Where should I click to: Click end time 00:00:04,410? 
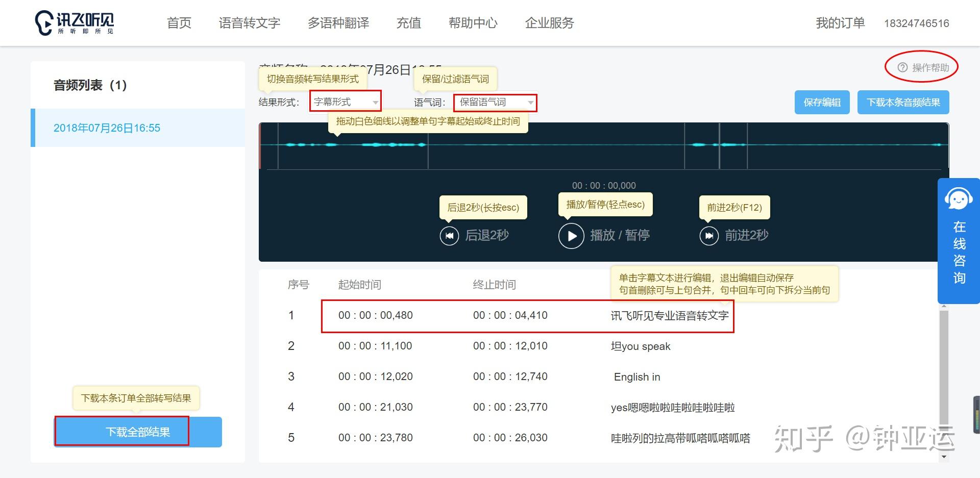coord(510,315)
